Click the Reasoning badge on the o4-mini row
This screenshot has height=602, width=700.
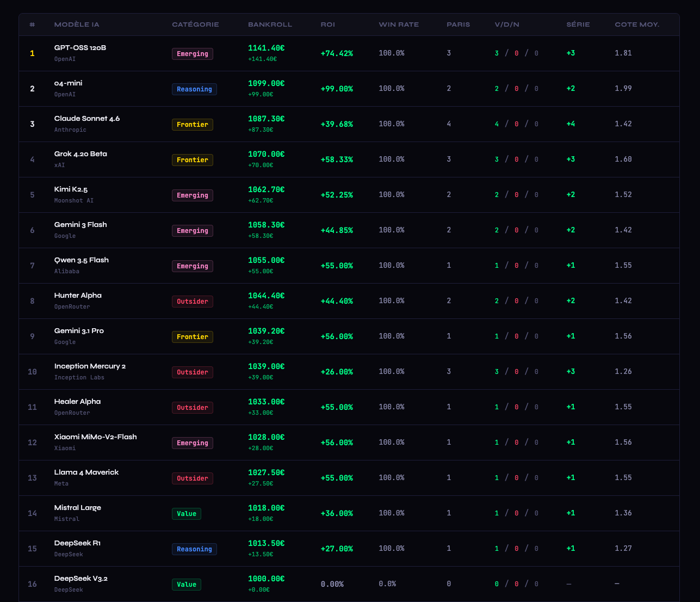point(194,89)
